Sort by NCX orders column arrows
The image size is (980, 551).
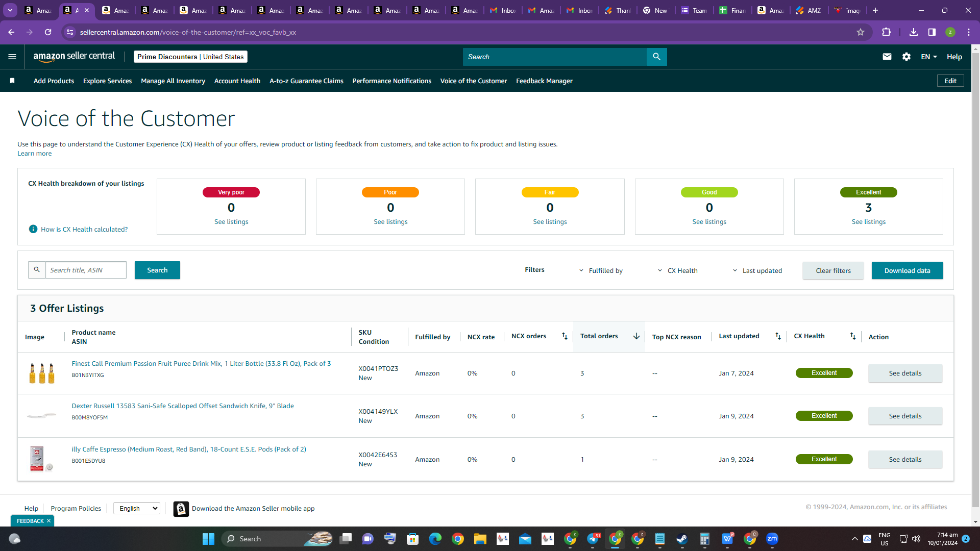[565, 336]
